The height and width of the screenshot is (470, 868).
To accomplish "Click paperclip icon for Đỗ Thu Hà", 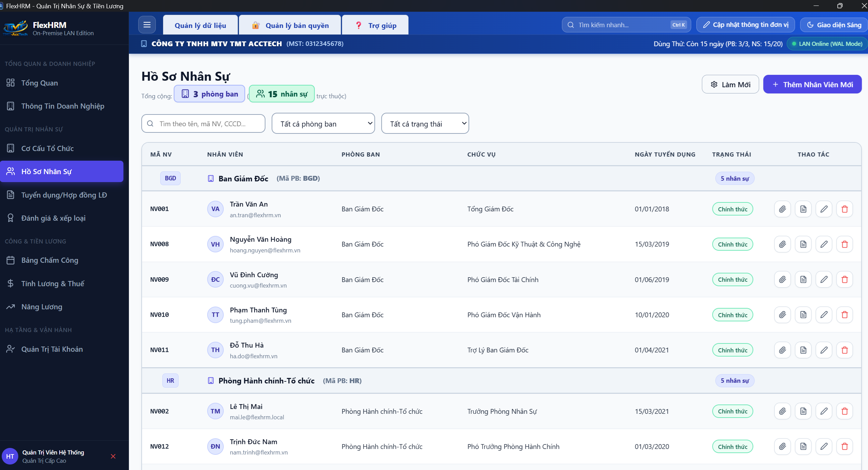I will [783, 350].
